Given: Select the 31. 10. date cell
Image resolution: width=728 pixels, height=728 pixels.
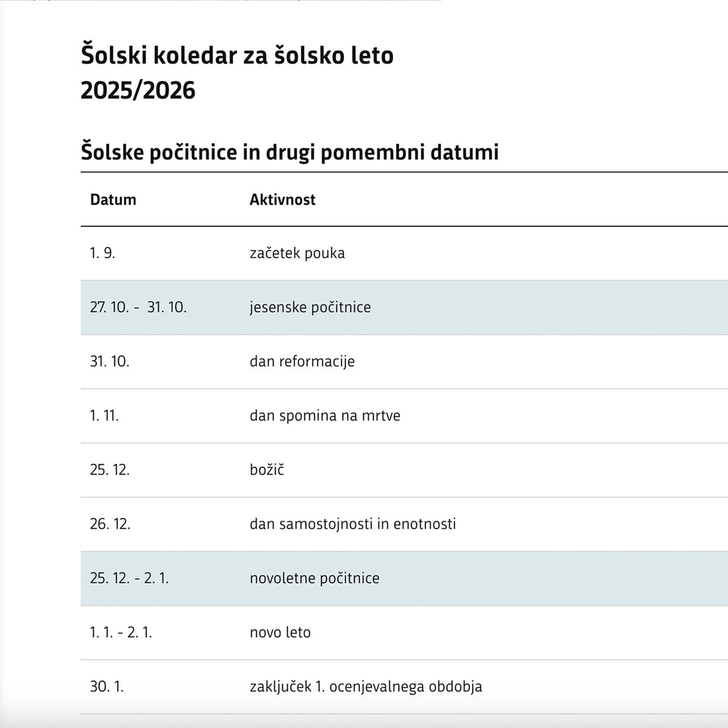Looking at the screenshot, I should tap(110, 362).
